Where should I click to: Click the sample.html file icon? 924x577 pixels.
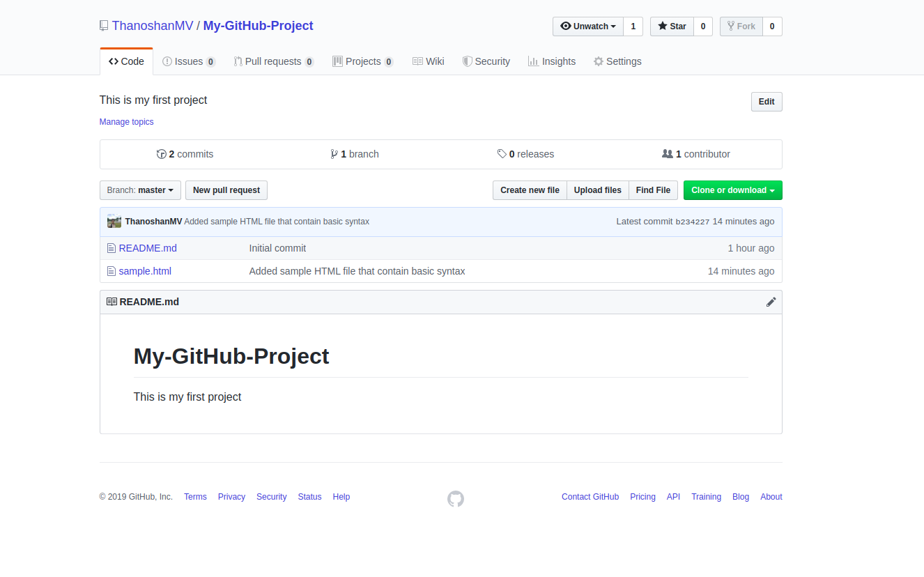tap(111, 271)
